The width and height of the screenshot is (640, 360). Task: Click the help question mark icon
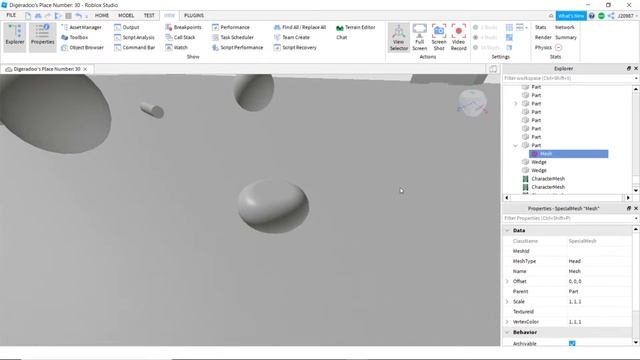point(591,16)
